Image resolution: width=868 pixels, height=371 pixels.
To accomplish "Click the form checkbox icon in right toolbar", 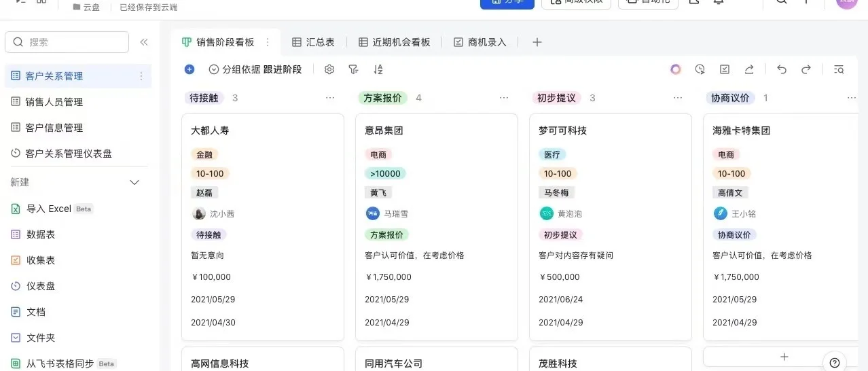I will click(725, 69).
